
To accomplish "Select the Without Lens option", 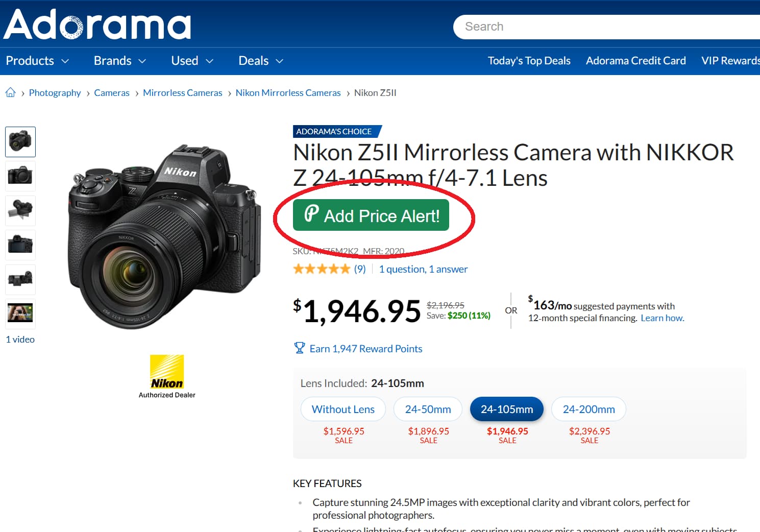I will (343, 409).
